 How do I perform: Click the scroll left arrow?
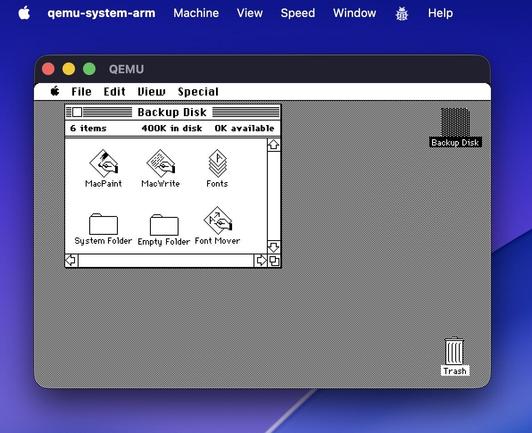point(71,261)
